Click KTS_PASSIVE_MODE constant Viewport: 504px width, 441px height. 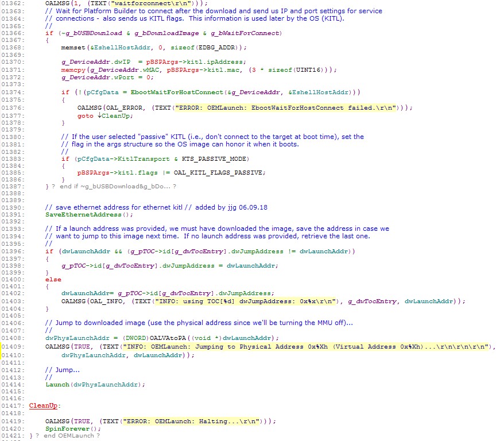(214, 159)
